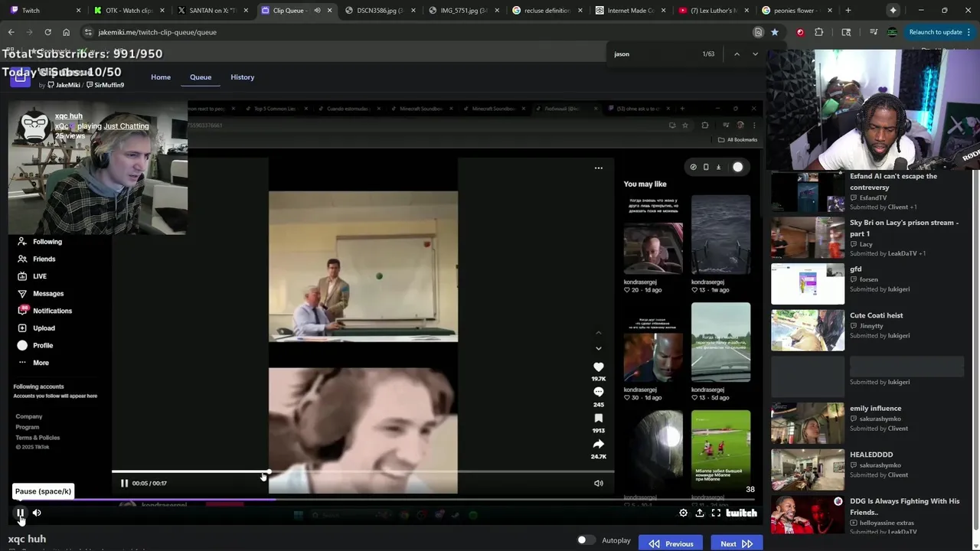
Task: Click Friends in TikTok sidebar
Action: tap(36, 259)
